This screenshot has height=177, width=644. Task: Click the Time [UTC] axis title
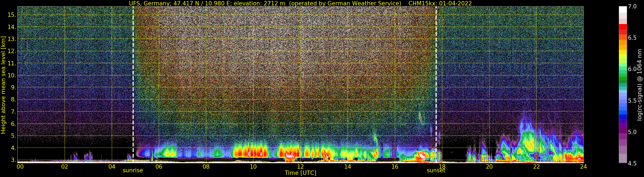[x=300, y=173]
